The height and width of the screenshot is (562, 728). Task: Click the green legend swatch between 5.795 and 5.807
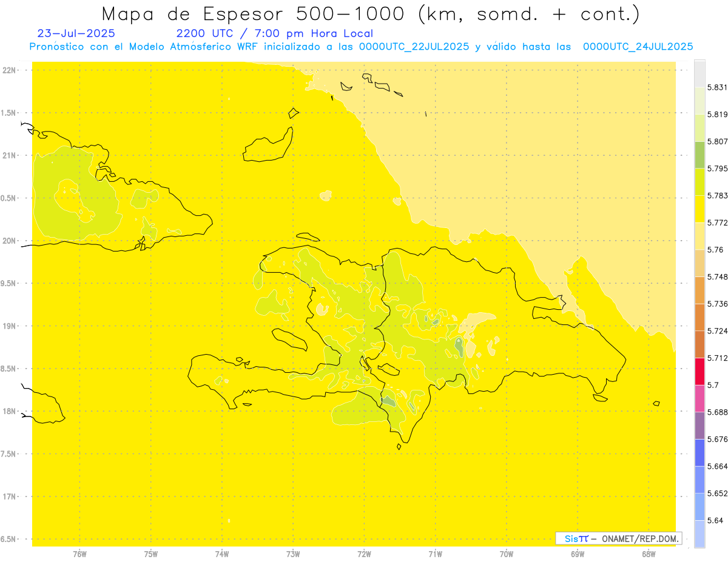click(x=699, y=155)
